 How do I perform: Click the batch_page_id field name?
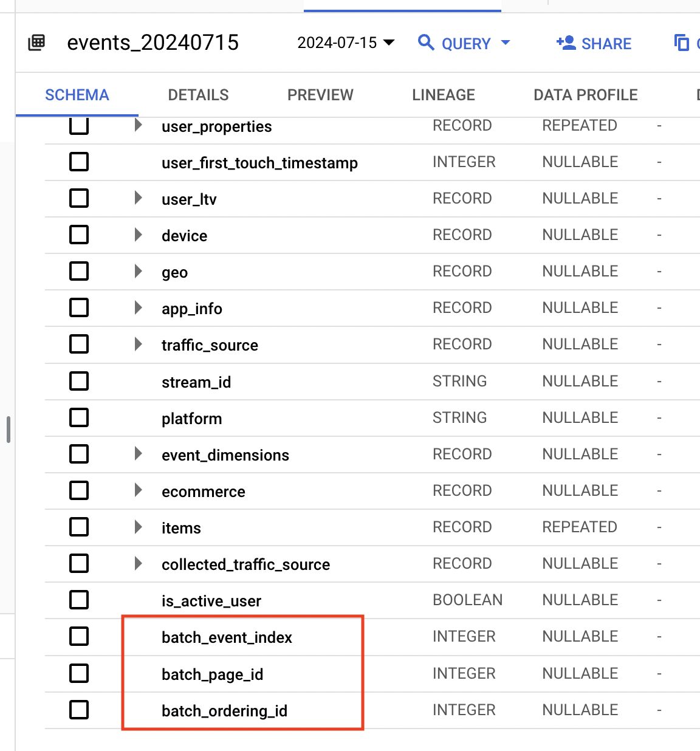pyautogui.click(x=212, y=674)
